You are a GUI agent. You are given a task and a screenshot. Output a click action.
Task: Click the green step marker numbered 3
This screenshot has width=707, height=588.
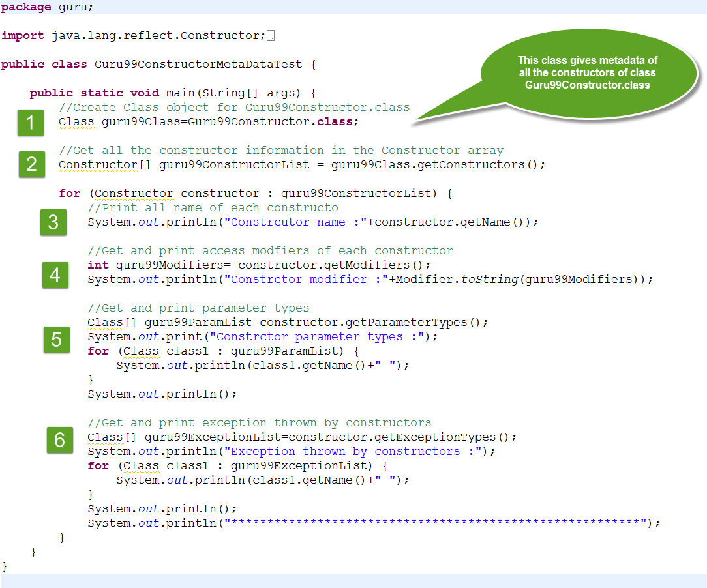[x=53, y=222]
